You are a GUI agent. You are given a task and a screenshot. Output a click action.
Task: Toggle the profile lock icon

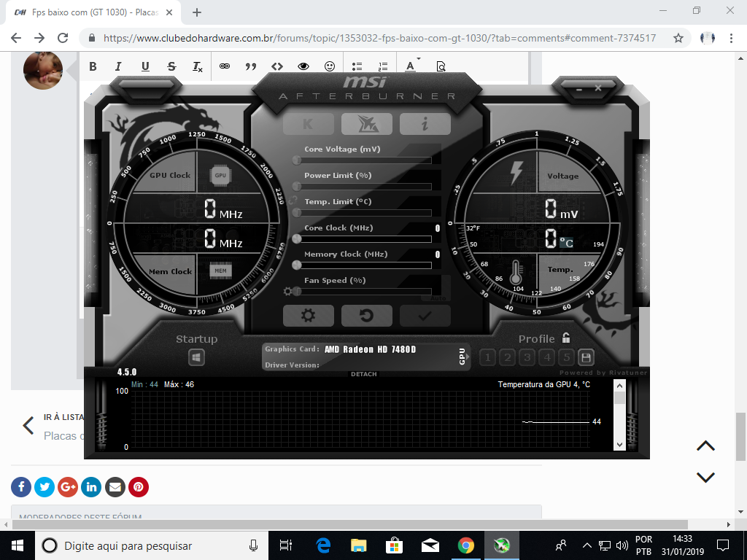tap(566, 338)
